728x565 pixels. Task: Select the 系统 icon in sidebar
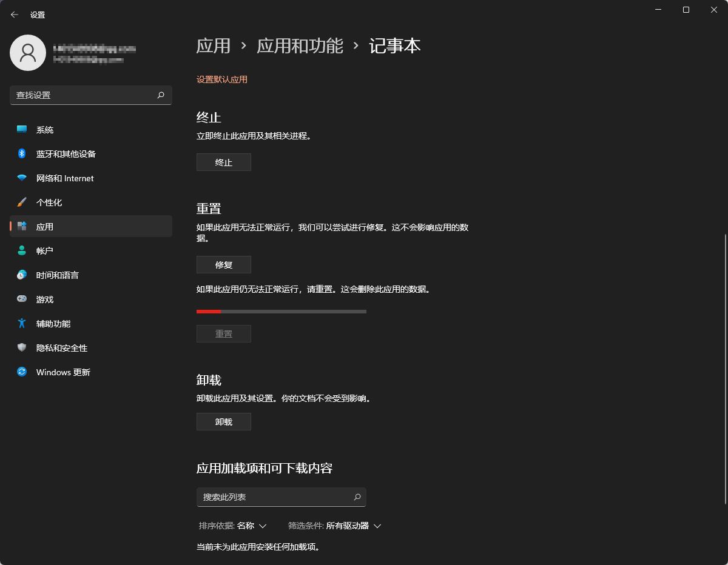pos(21,129)
